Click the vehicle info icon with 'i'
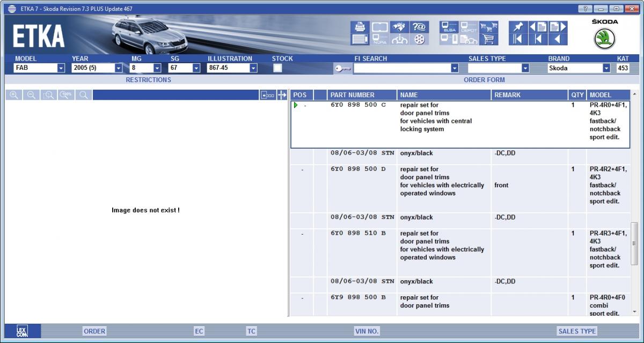Image resolution: width=644 pixels, height=343 pixels. 399,39
